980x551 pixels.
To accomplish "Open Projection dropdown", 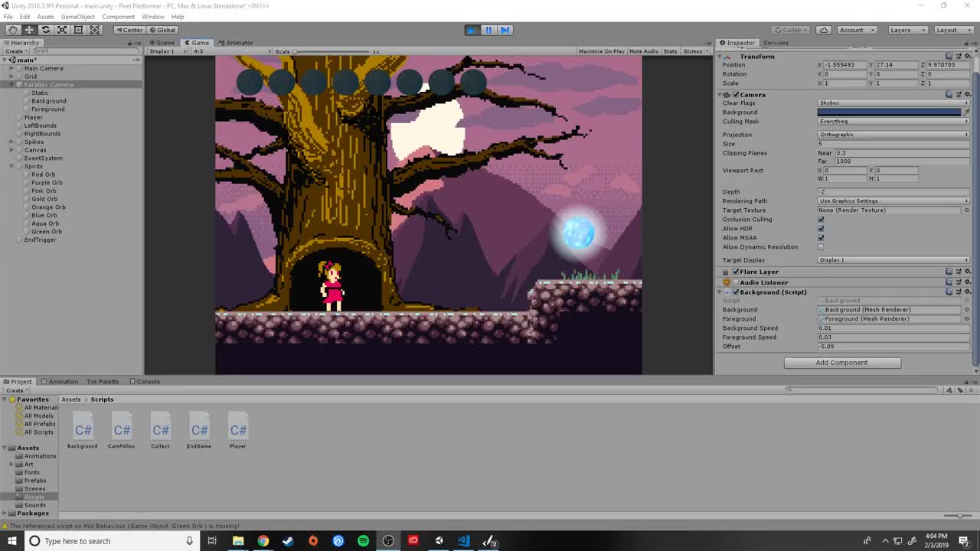I will 893,135.
